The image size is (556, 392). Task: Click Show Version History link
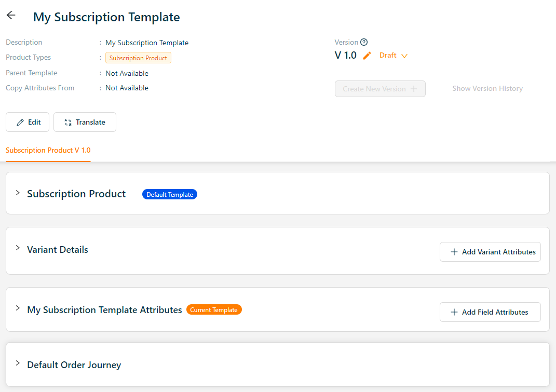click(x=487, y=89)
